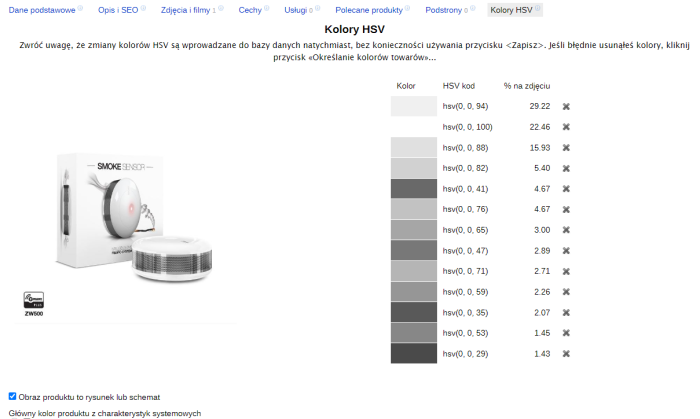Uncheck 'Obraz produktu to rysunek lub schemat'
Image resolution: width=700 pixels, height=419 pixels.
[x=12, y=396]
